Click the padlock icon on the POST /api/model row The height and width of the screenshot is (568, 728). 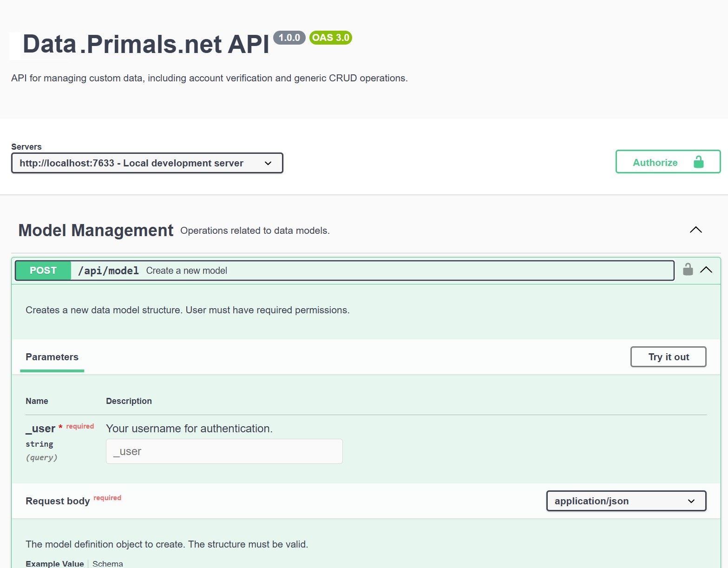[688, 270]
